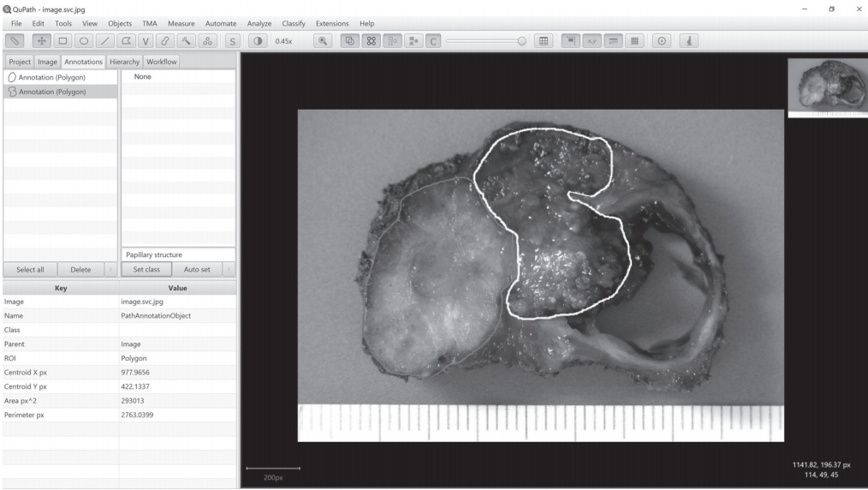
Task: Select the Line annotation tool
Action: (x=105, y=41)
